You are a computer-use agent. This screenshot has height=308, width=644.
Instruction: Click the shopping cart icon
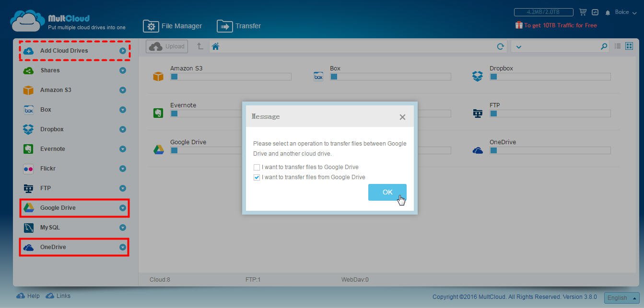tap(583, 12)
